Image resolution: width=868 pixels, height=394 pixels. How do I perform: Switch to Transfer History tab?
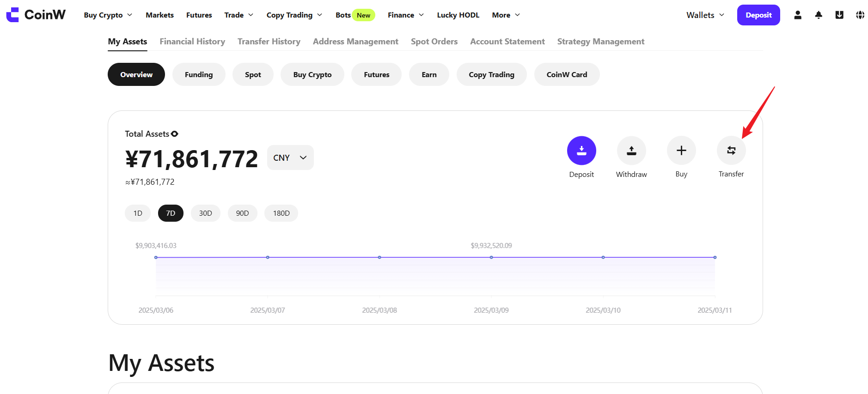point(269,42)
